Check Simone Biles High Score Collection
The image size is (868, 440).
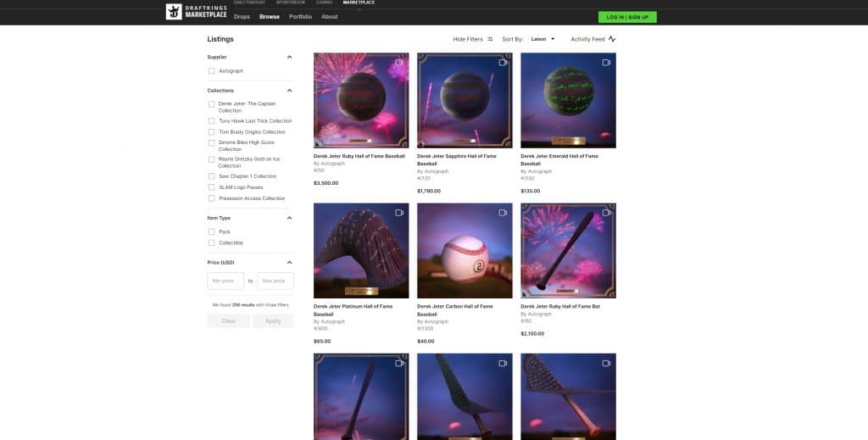coord(211,142)
